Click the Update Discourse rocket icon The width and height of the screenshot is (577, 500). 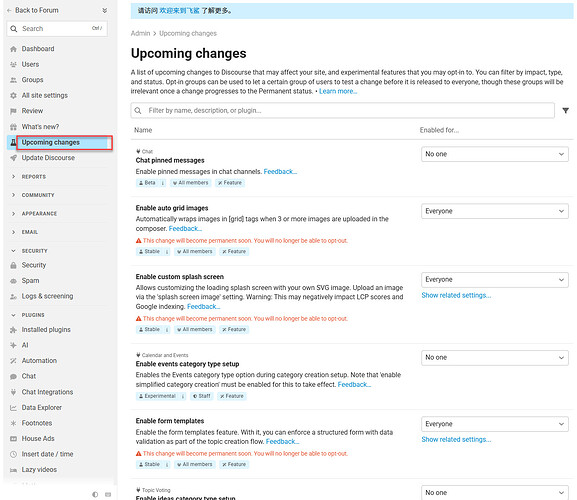(14, 158)
